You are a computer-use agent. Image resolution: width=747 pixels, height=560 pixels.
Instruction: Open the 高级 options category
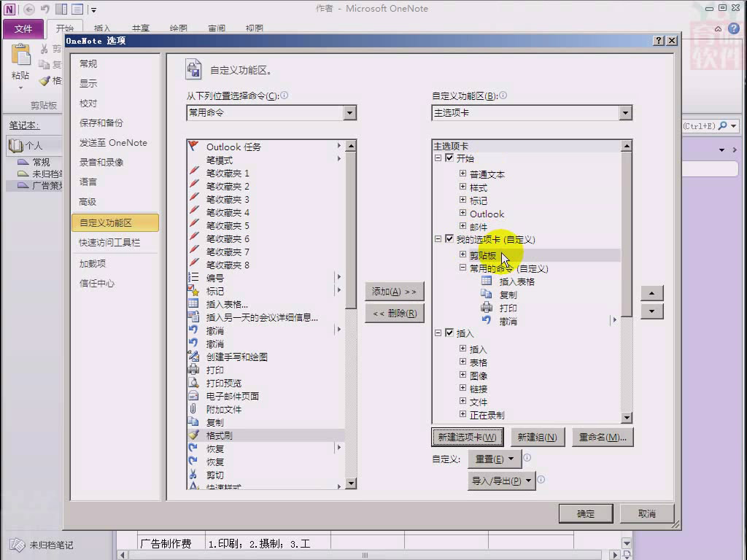tap(115, 202)
